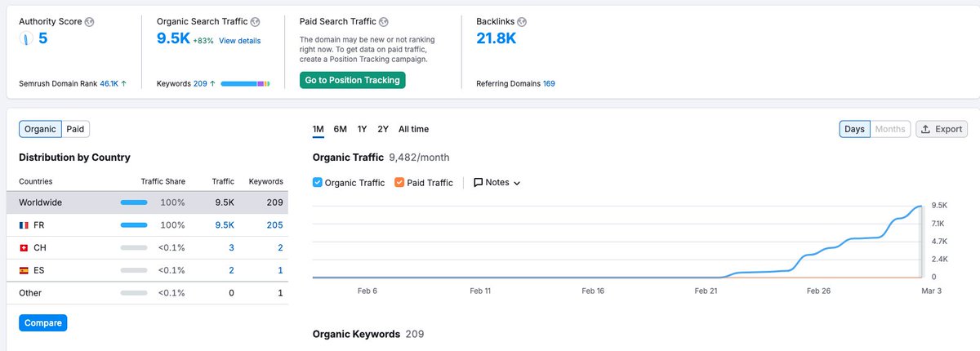Click the globe icon beside Authority Score
The image size is (980, 351).
(90, 21)
